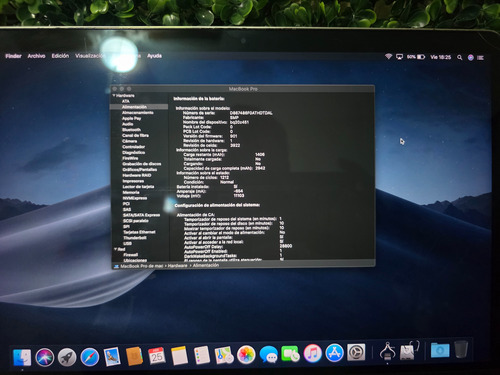Select Impresoras in the sidebar
This screenshot has width=500, height=375.
coord(133,181)
